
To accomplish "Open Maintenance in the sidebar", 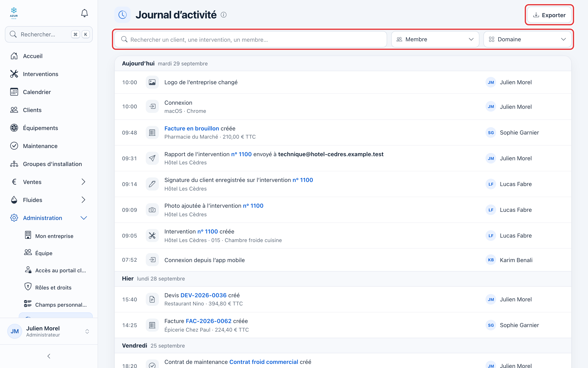I will [49, 146].
